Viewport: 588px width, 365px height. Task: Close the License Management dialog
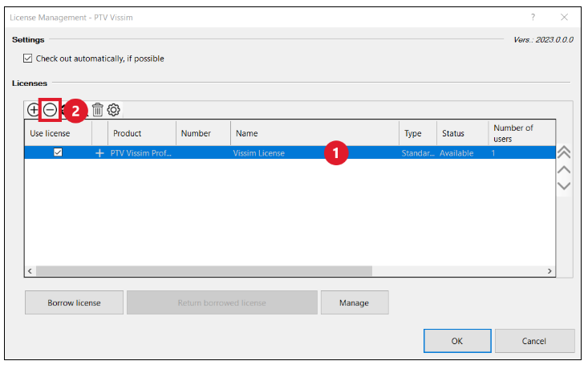point(564,18)
